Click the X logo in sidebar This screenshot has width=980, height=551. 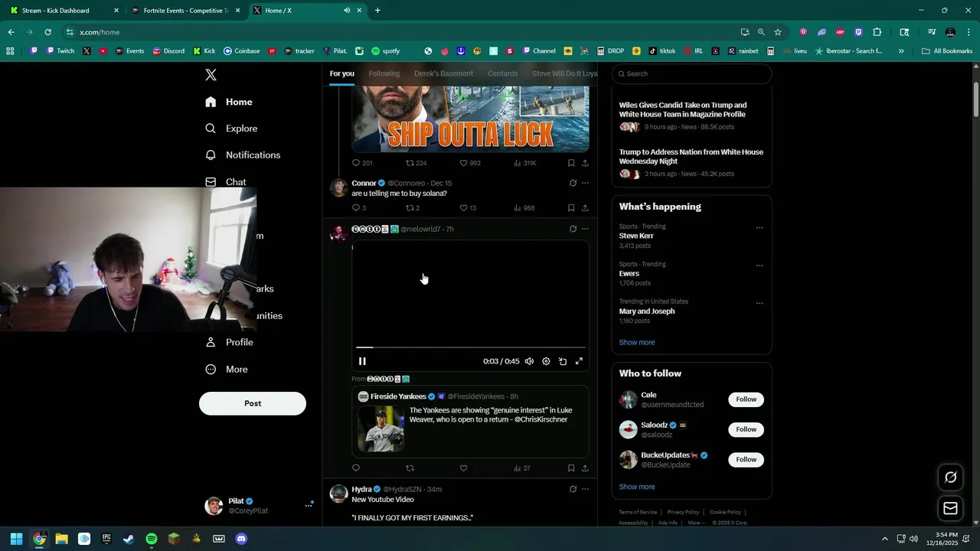click(211, 74)
